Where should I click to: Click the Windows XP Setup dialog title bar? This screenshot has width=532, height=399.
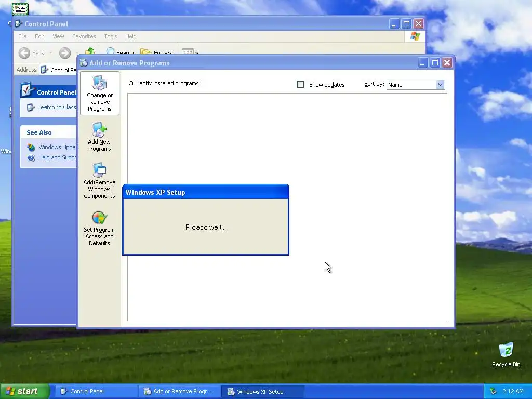[206, 192]
